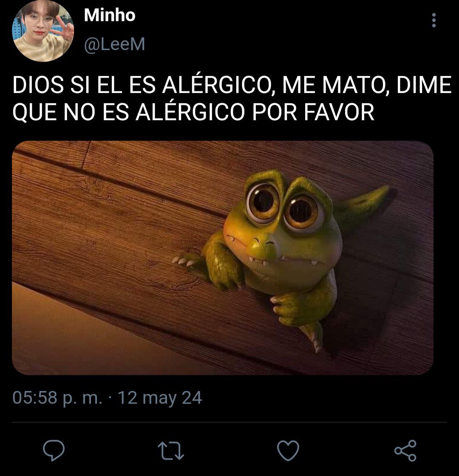Click the crocodile's left big eye
Screen dimensions: 459x476
point(263,201)
